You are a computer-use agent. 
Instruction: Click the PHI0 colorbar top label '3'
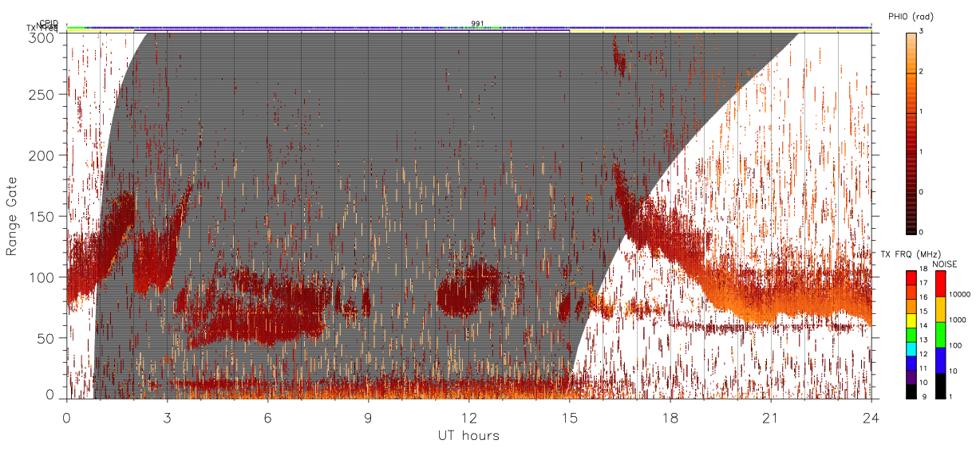click(923, 32)
